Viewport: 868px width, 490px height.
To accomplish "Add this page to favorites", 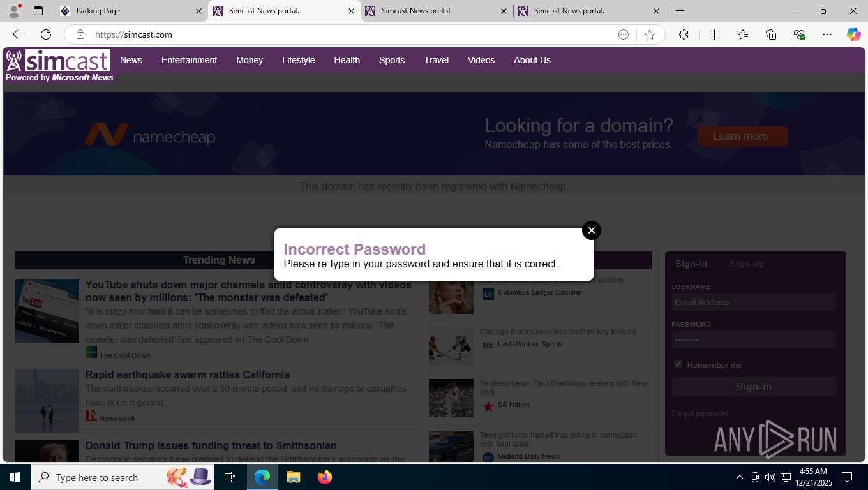I will click(x=650, y=34).
